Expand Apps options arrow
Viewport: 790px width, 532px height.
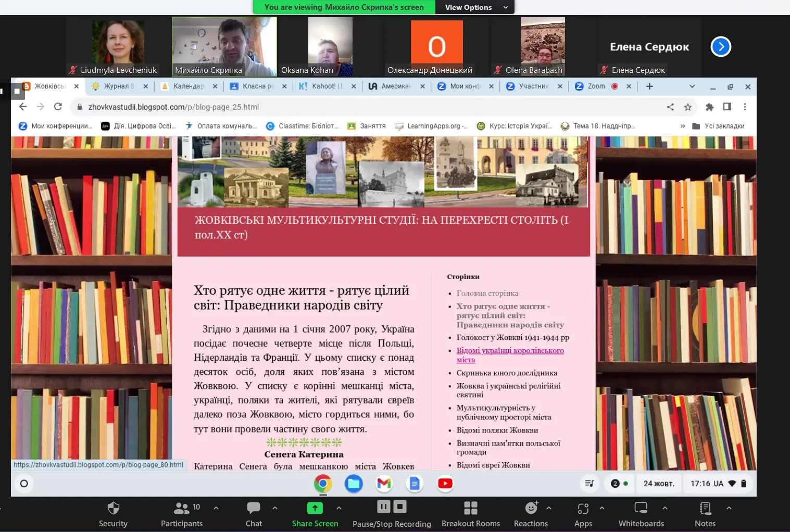point(602,508)
